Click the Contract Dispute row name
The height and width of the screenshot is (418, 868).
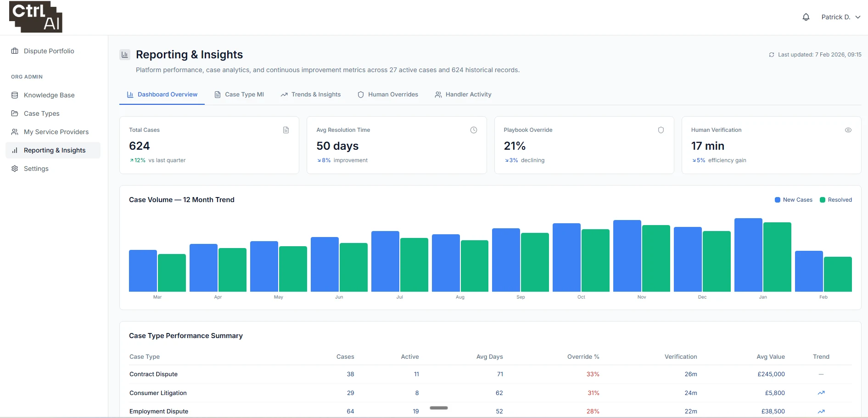point(153,374)
